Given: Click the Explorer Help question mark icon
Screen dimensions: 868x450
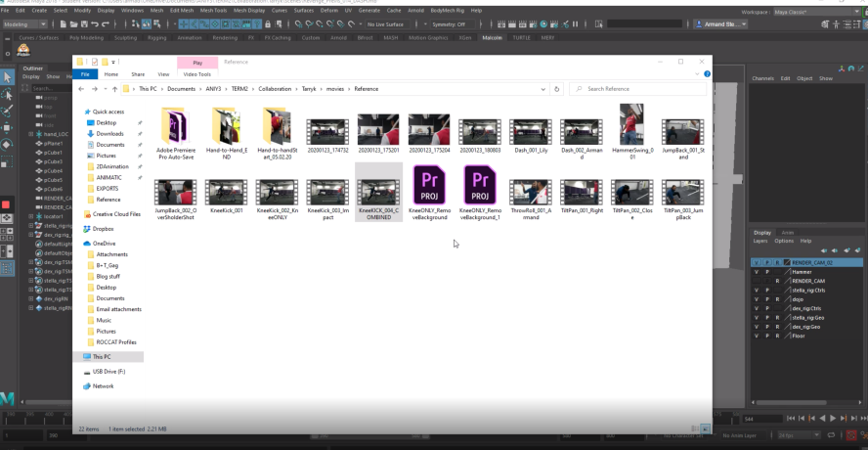Looking at the screenshot, I should 707,73.
